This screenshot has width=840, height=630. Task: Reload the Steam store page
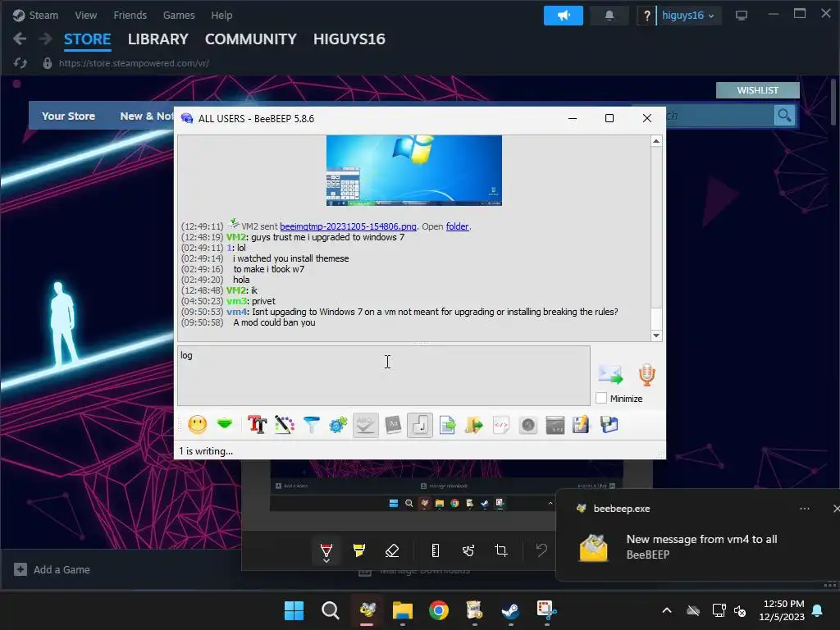pyautogui.click(x=21, y=63)
